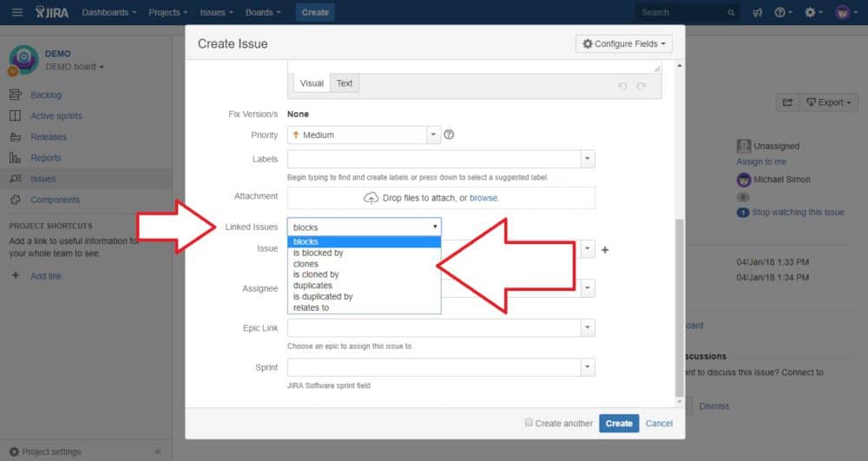The height and width of the screenshot is (461, 868).
Task: Open the Priority dropdown arrow
Action: point(433,135)
